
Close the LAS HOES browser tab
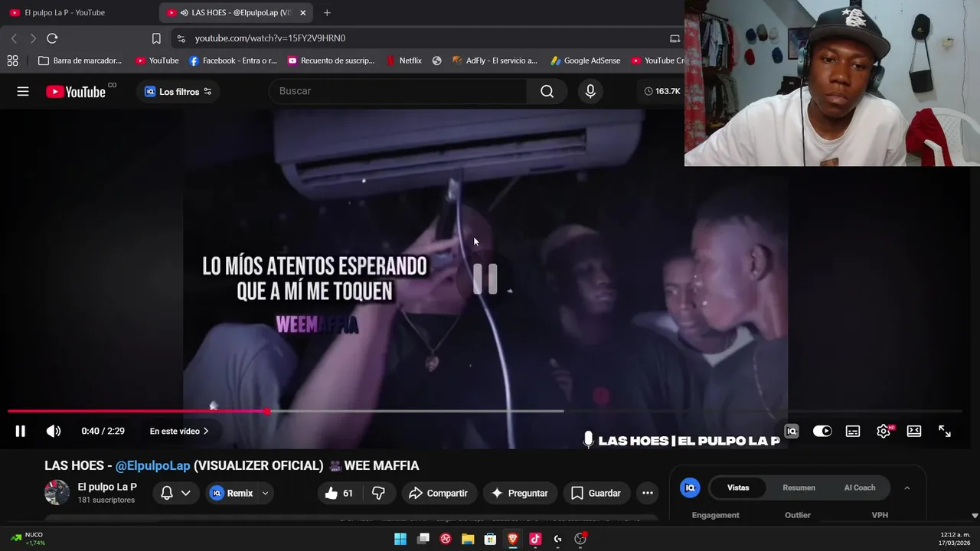[x=302, y=12]
